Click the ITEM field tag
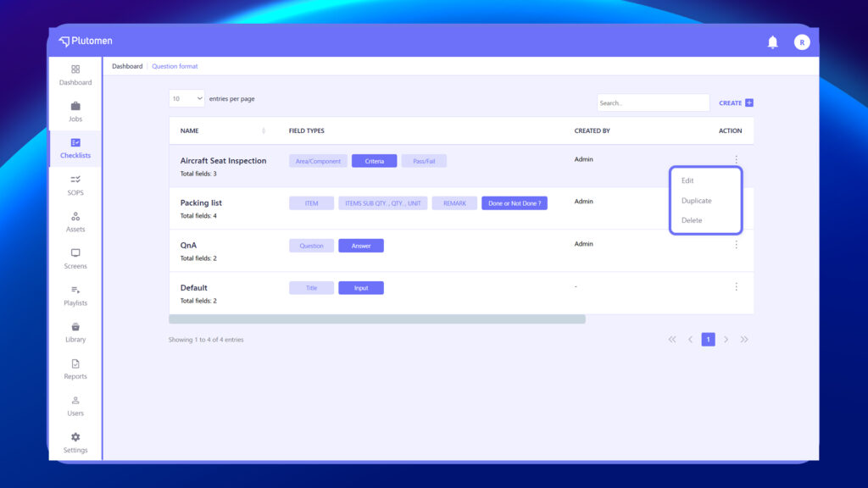 click(x=312, y=203)
